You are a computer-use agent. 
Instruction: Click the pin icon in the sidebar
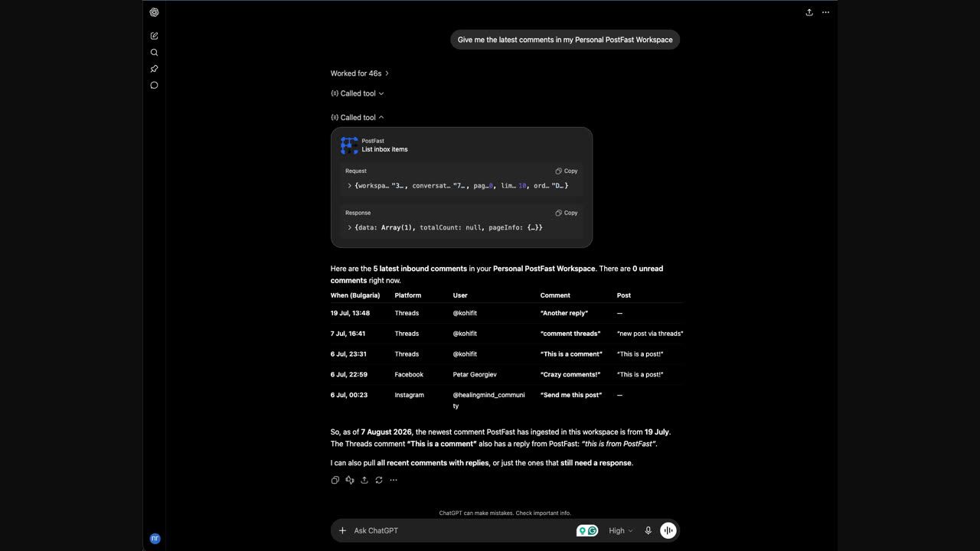click(x=154, y=69)
